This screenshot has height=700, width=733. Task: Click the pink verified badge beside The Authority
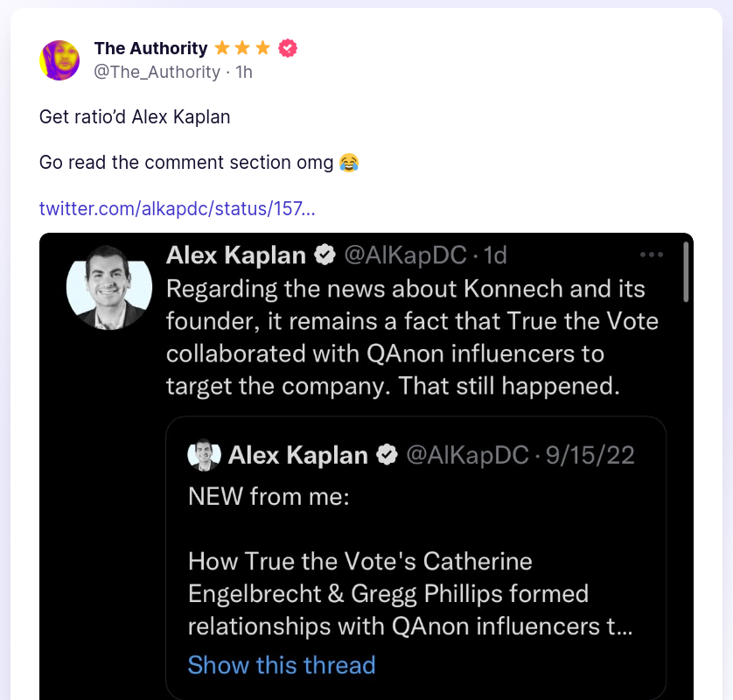288,48
